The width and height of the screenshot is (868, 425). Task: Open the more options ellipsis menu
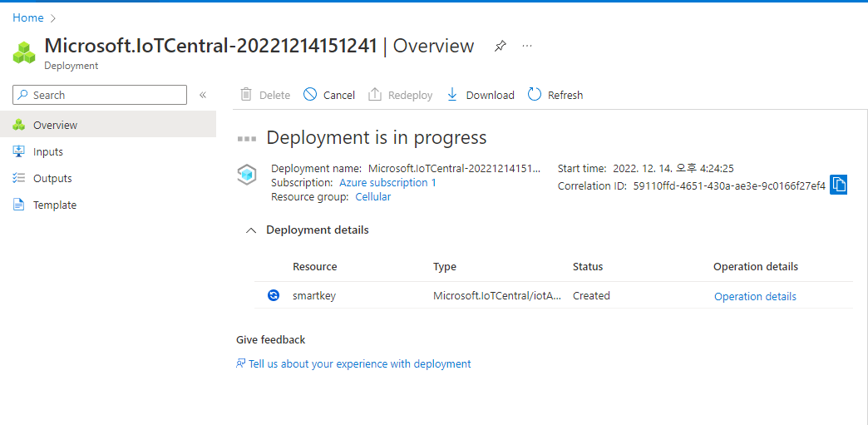pyautogui.click(x=527, y=46)
